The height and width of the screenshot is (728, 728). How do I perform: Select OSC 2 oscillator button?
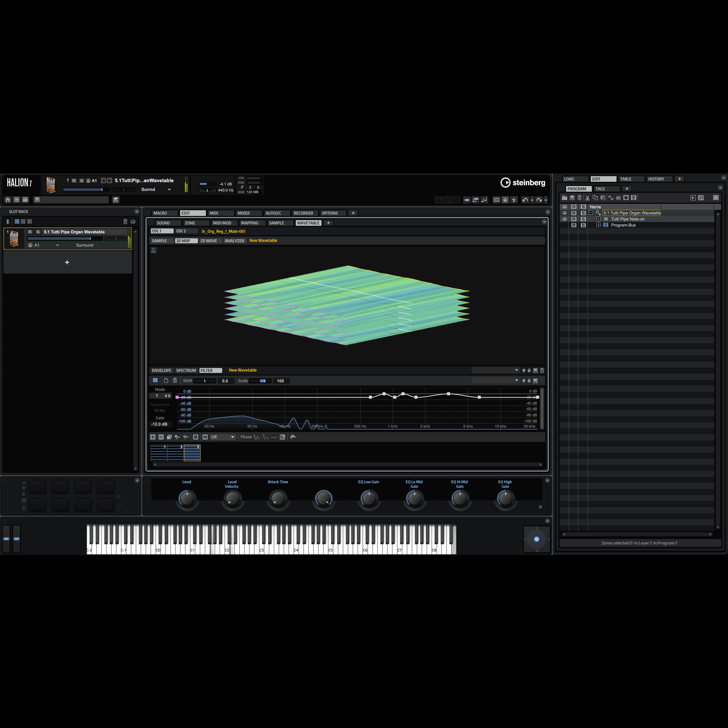(x=186, y=231)
